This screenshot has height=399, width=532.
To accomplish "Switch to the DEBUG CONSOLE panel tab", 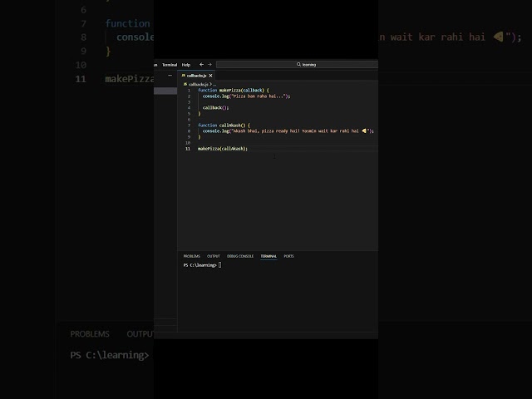I will [240, 256].
